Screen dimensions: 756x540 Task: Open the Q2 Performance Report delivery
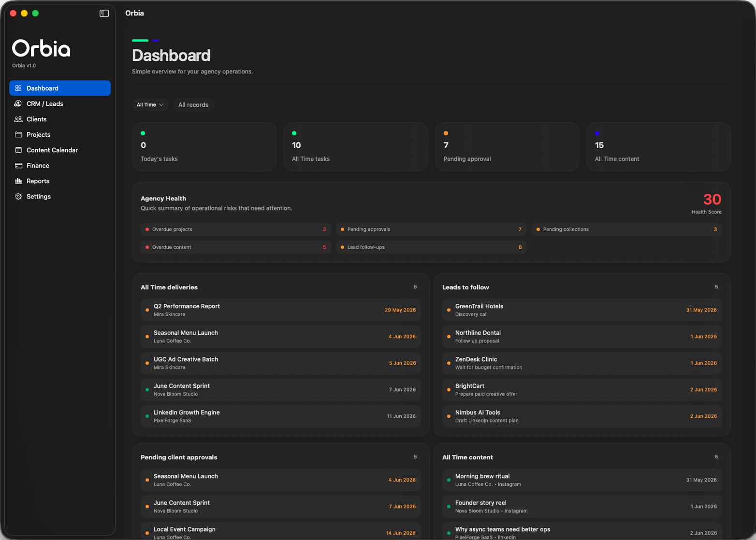coord(281,310)
